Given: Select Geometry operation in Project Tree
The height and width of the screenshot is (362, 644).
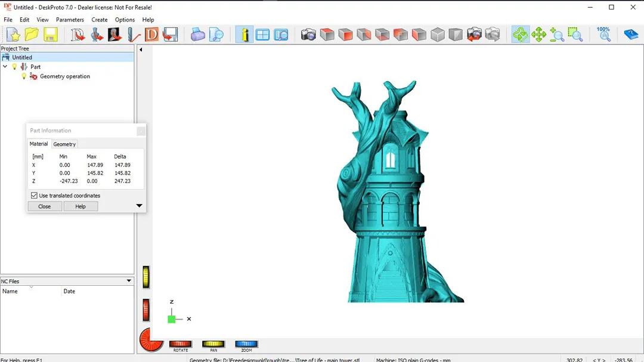Looking at the screenshot, I should 65,76.
